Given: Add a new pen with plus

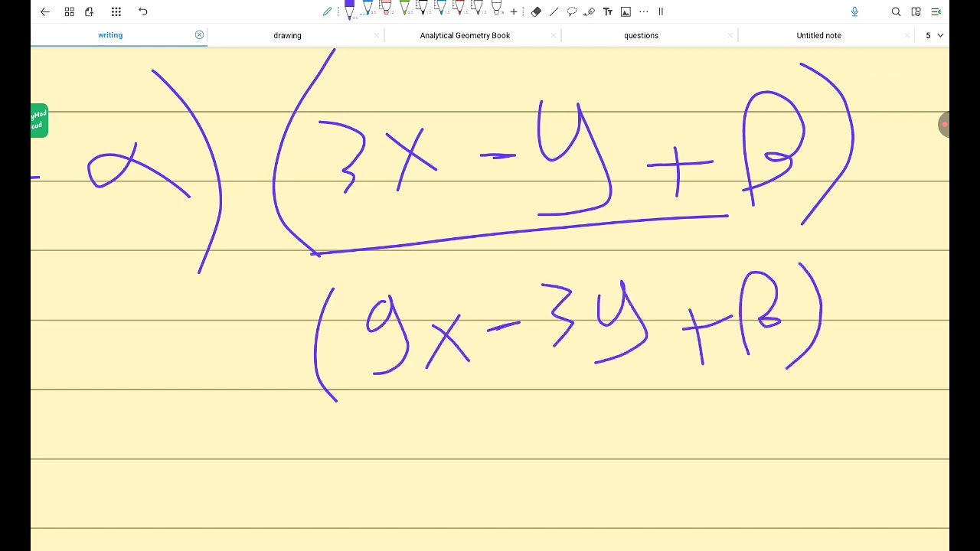Looking at the screenshot, I should pyautogui.click(x=514, y=11).
